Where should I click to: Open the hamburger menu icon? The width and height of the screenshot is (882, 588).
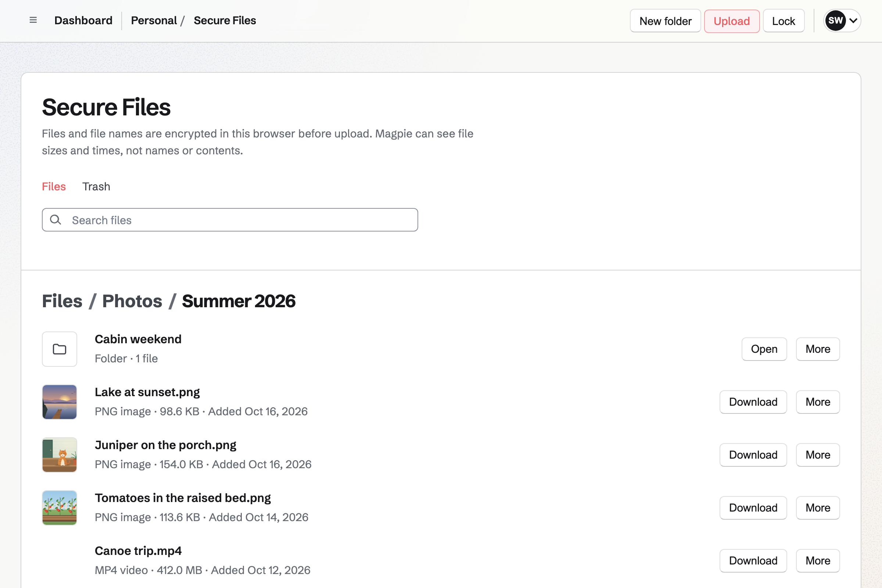(x=33, y=20)
